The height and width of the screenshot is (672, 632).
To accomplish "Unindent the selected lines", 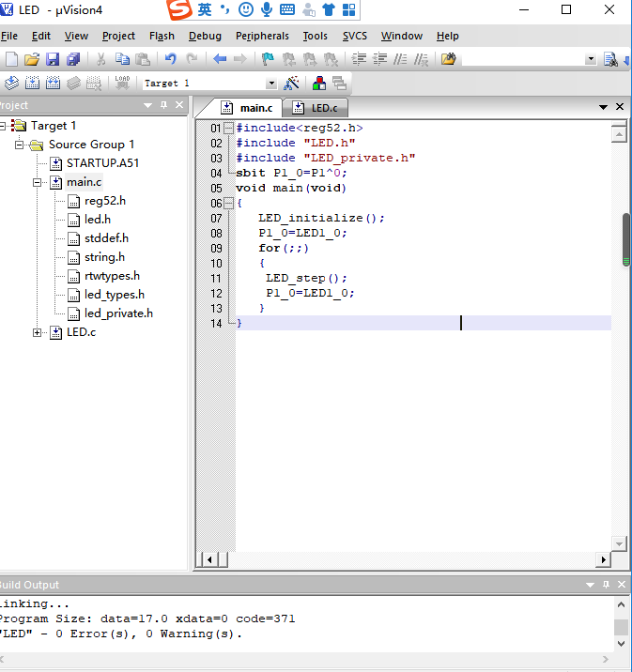I will (380, 59).
